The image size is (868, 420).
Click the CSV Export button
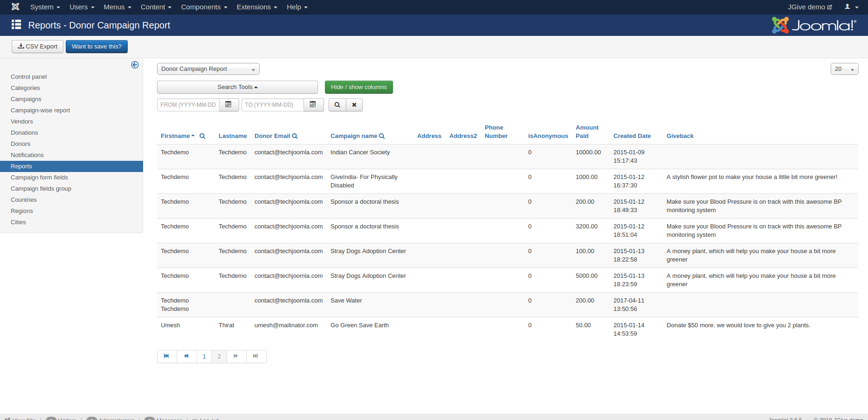pos(37,47)
